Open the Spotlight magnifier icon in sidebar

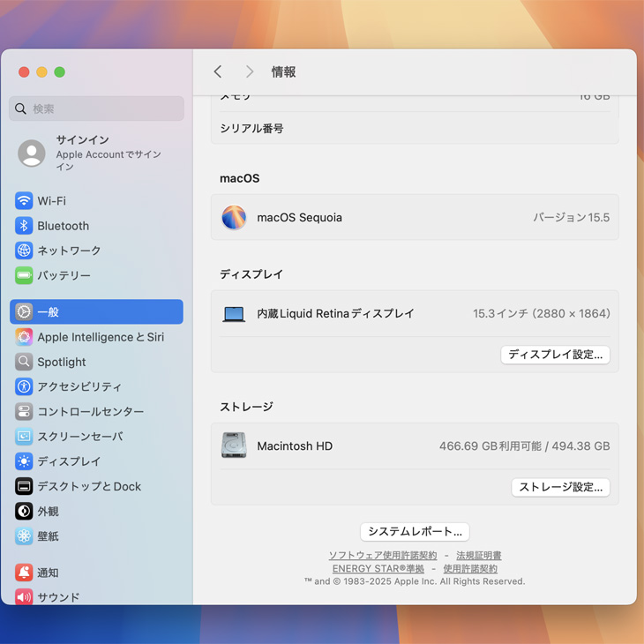(24, 362)
